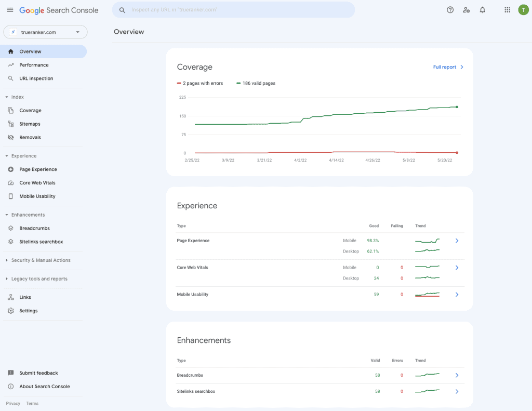Open the hamburger main menu
532x411 pixels.
coord(10,10)
